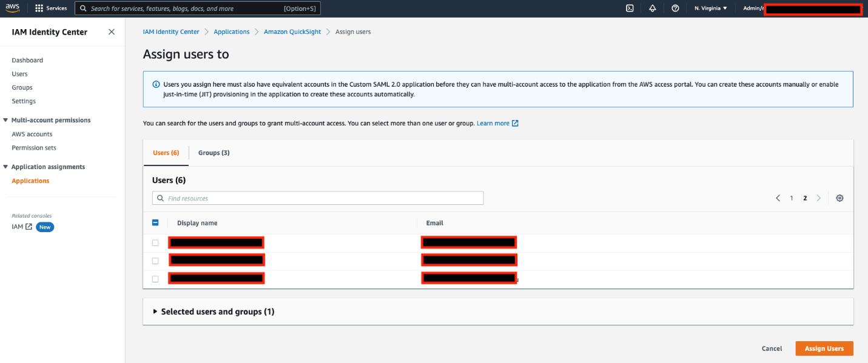
Task: Click the Cancel button
Action: click(x=772, y=348)
